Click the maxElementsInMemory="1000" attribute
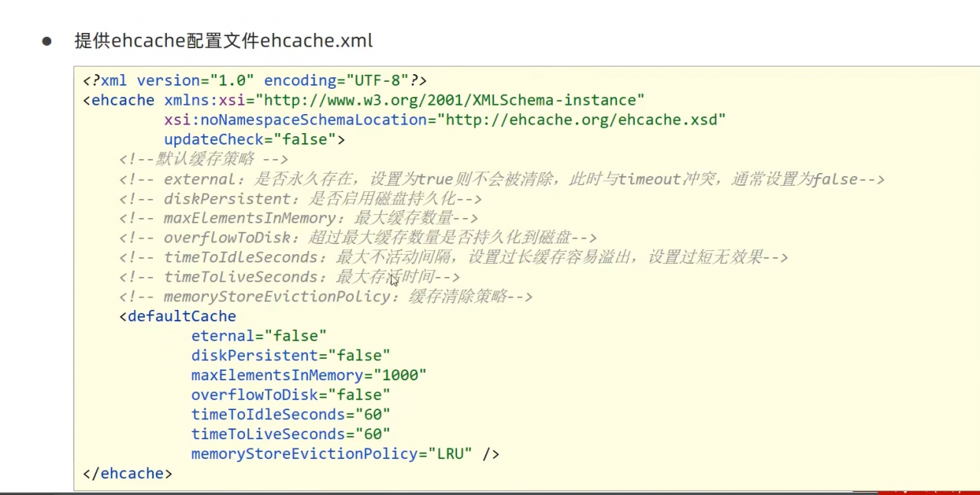 pos(309,376)
